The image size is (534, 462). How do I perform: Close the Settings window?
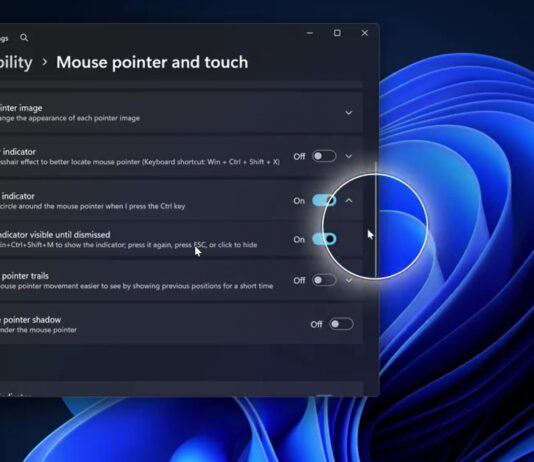364,33
